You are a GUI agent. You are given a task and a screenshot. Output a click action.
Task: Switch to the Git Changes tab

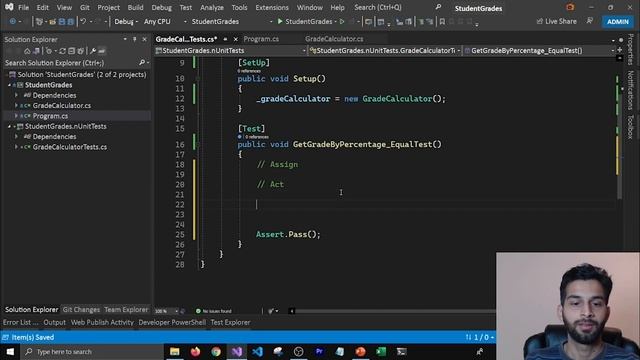pyautogui.click(x=81, y=309)
